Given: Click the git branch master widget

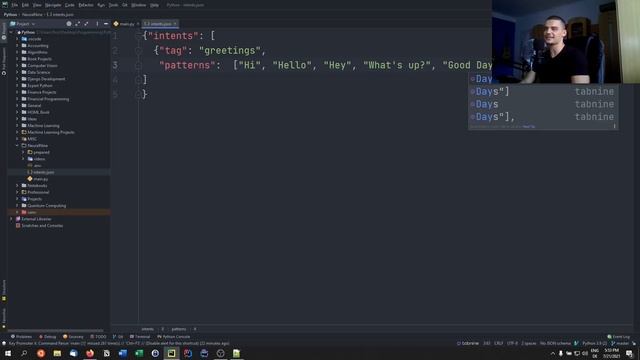Looking at the screenshot, I should (x=620, y=343).
